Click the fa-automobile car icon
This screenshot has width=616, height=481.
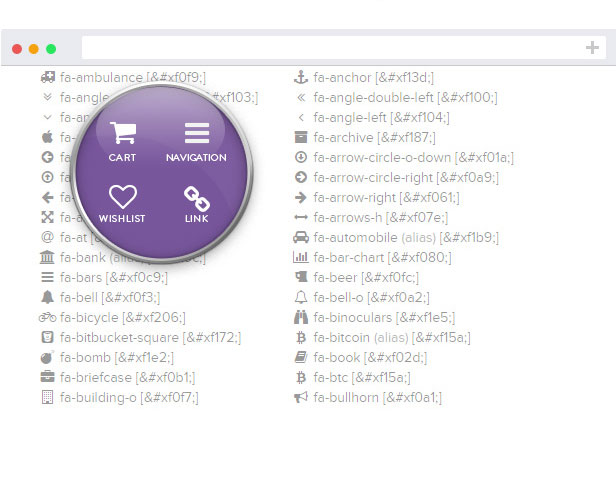[x=300, y=237]
